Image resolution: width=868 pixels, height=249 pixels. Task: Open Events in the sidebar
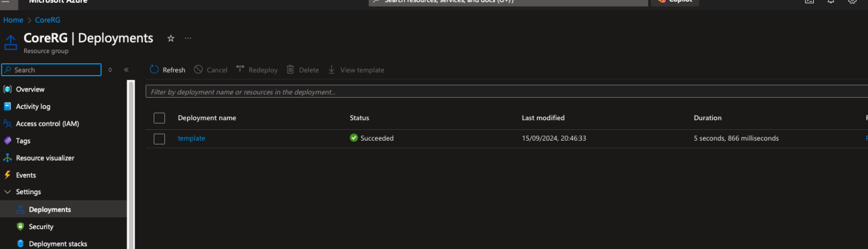[x=25, y=175]
